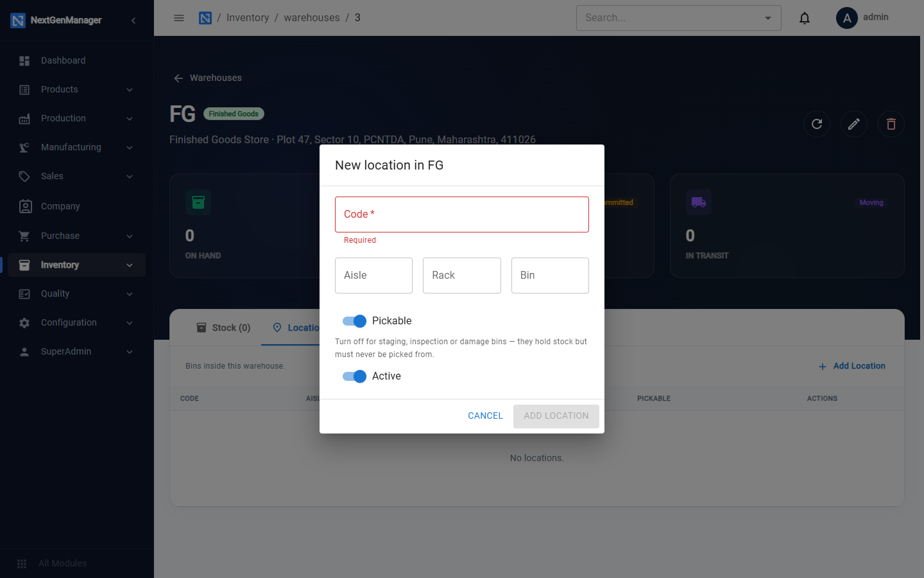This screenshot has width=924, height=578.
Task: Collapse the Inventory menu chevron
Action: click(130, 265)
